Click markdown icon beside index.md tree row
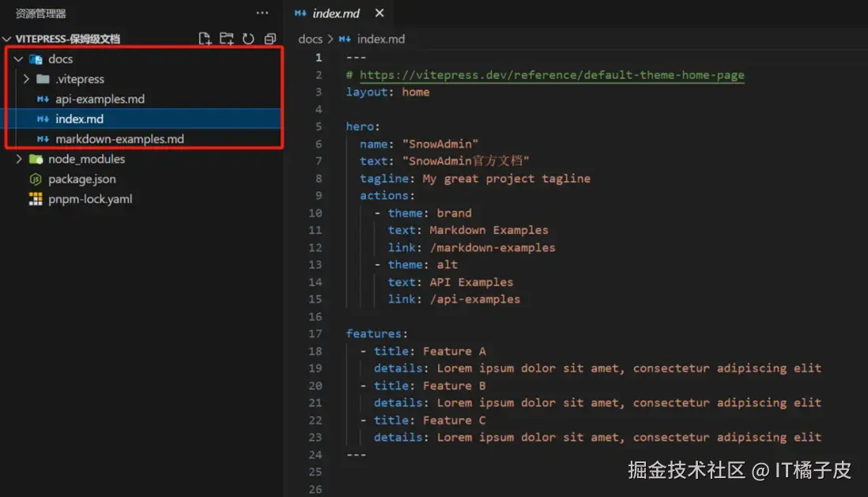Image resolution: width=868 pixels, height=497 pixels. 43,119
